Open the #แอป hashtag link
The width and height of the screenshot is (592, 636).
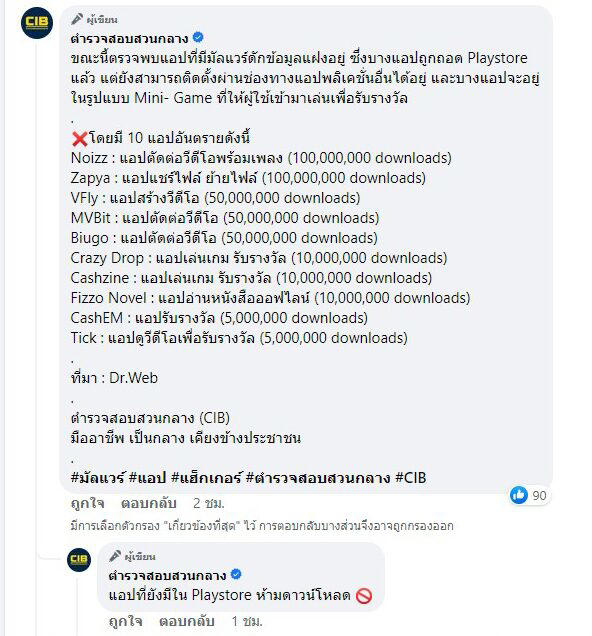pos(148,478)
